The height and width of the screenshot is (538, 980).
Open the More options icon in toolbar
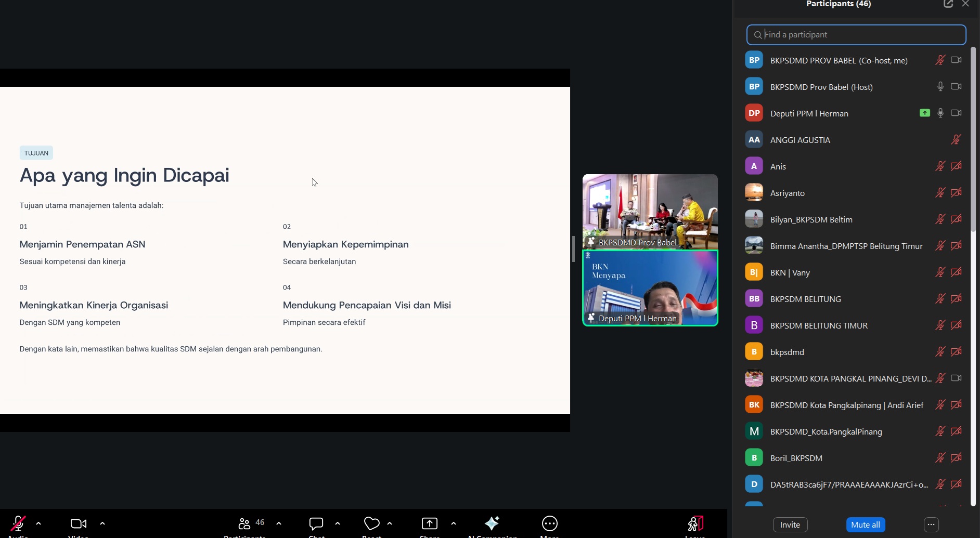550,523
